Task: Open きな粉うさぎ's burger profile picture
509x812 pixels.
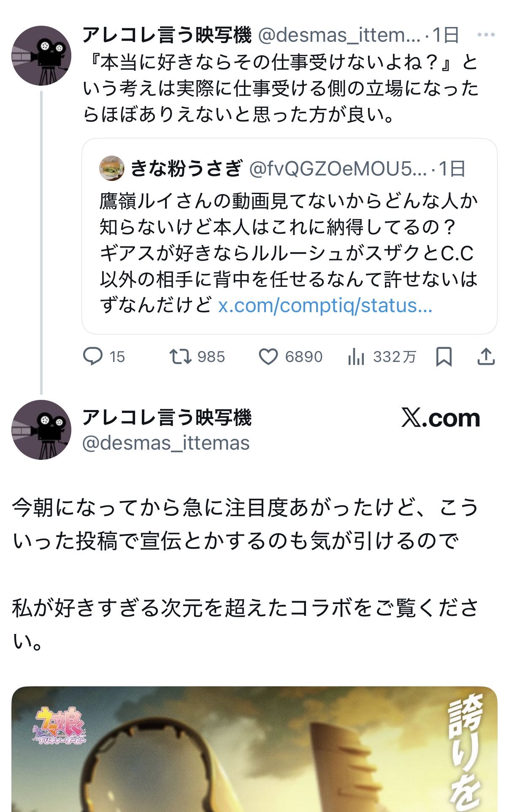Action: 112,168
